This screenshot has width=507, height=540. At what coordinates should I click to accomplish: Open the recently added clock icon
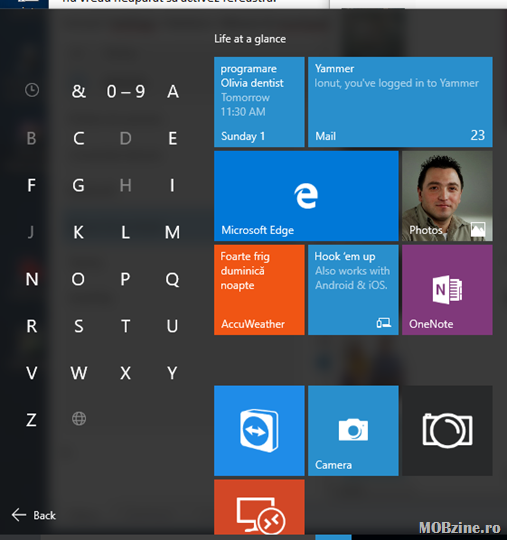32,90
